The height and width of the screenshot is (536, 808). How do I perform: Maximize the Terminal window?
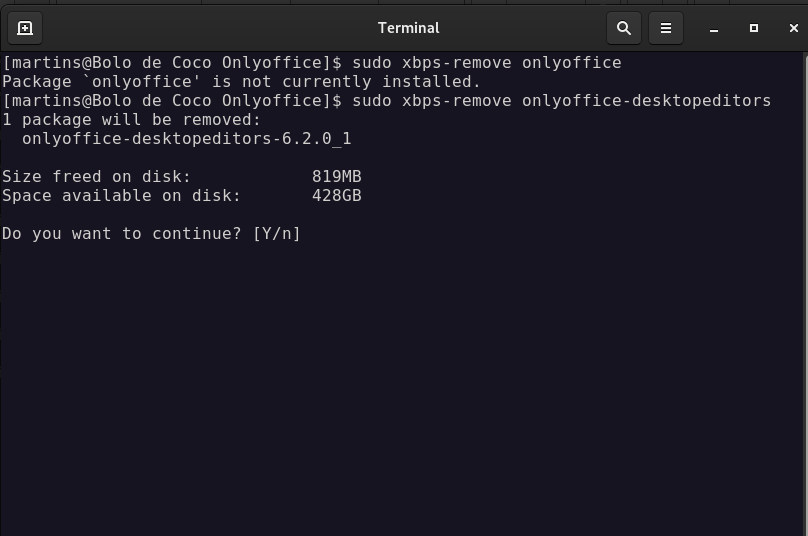(753, 28)
